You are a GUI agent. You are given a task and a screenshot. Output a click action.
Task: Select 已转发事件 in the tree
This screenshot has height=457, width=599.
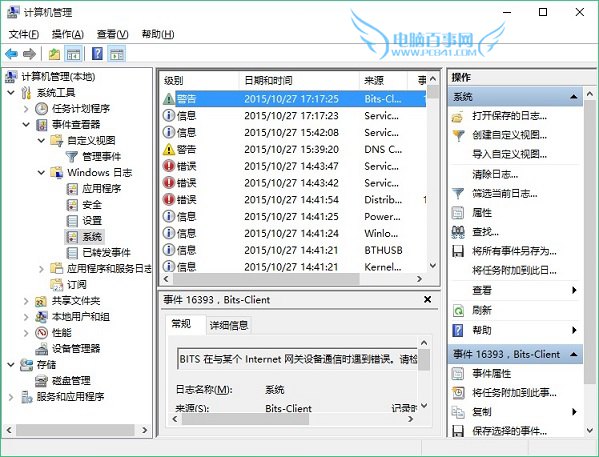coord(106,253)
